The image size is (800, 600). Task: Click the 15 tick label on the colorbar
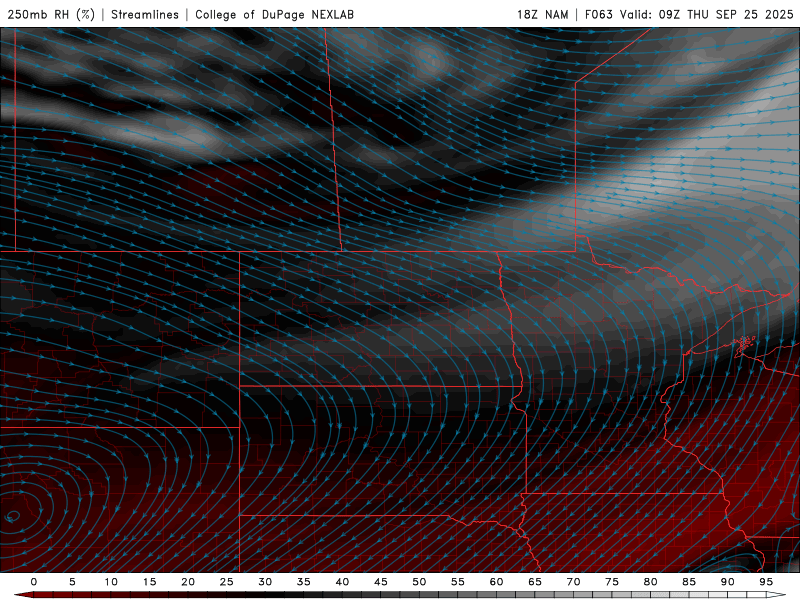(149, 582)
